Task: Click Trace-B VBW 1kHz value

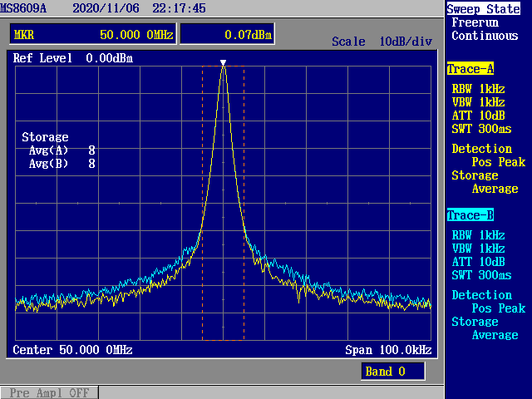Action: coord(478,249)
